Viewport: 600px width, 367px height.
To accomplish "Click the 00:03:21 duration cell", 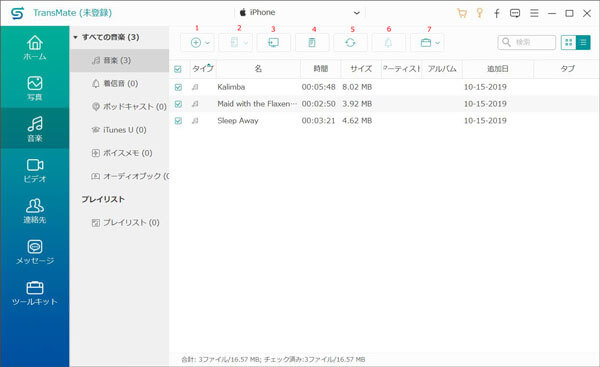I will point(318,121).
